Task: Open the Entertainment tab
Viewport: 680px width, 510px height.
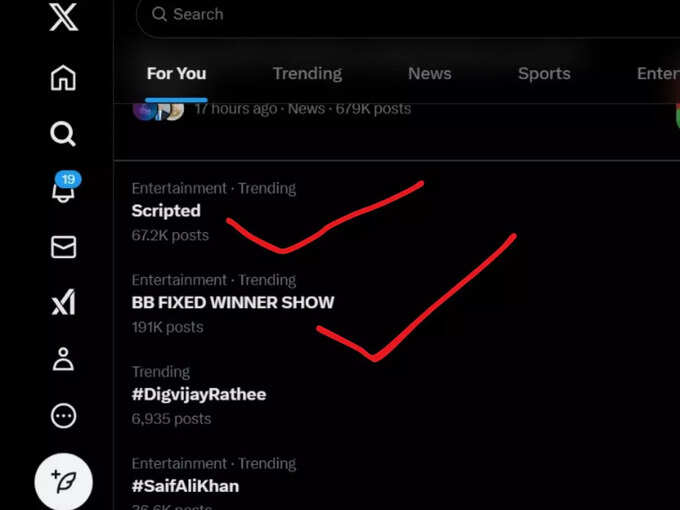Action: click(658, 74)
